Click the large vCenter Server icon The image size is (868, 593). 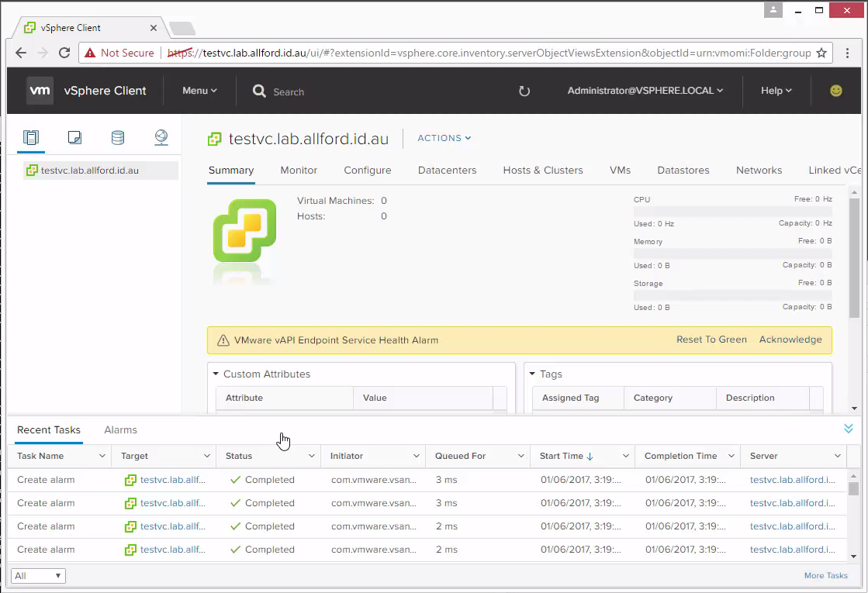(x=244, y=230)
